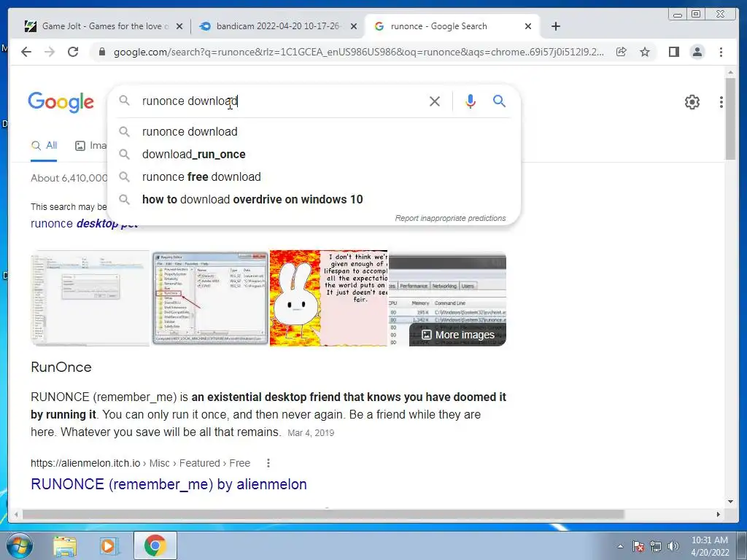Choose suggestion 'runonce download'
Image resolution: width=747 pixels, height=560 pixels.
(190, 131)
